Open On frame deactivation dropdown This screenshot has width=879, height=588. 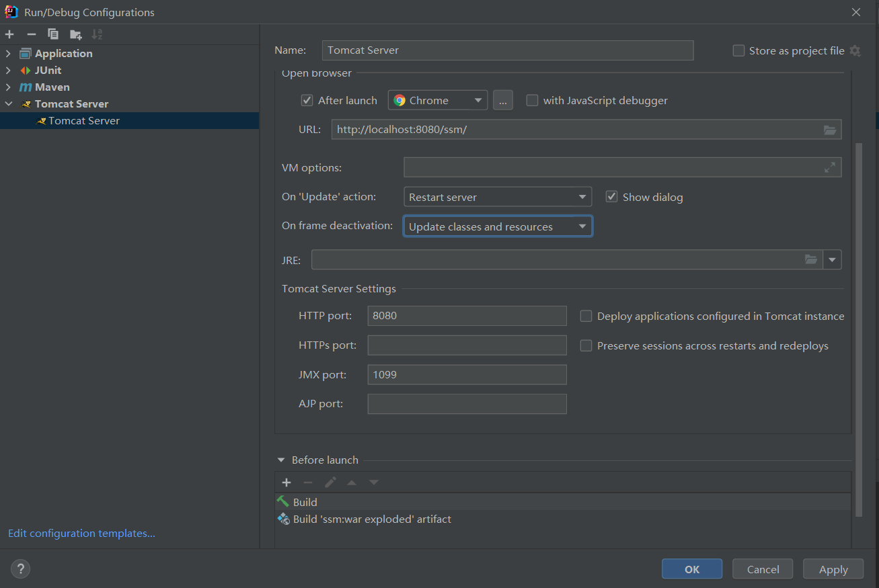498,226
